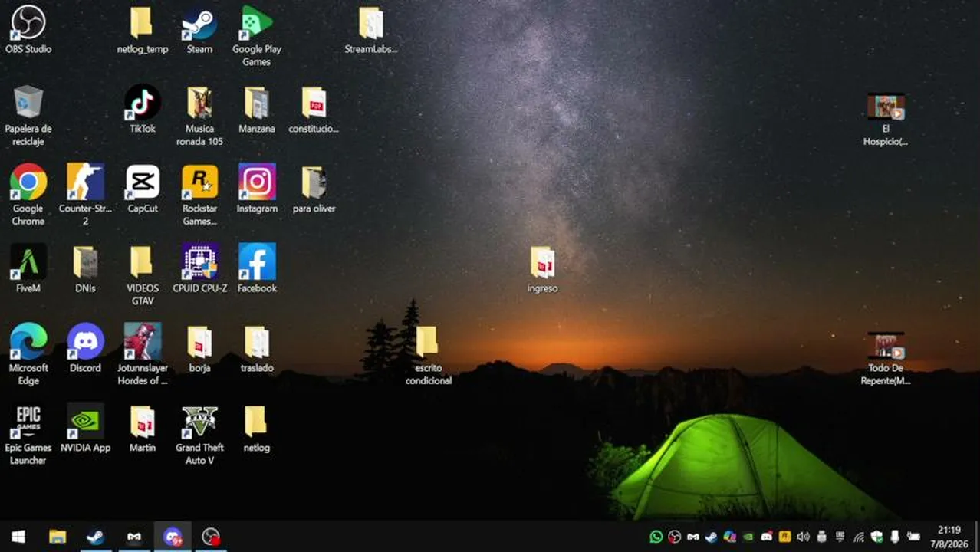980x552 pixels.
Task: Select the escrito condicional folder
Action: click(428, 355)
